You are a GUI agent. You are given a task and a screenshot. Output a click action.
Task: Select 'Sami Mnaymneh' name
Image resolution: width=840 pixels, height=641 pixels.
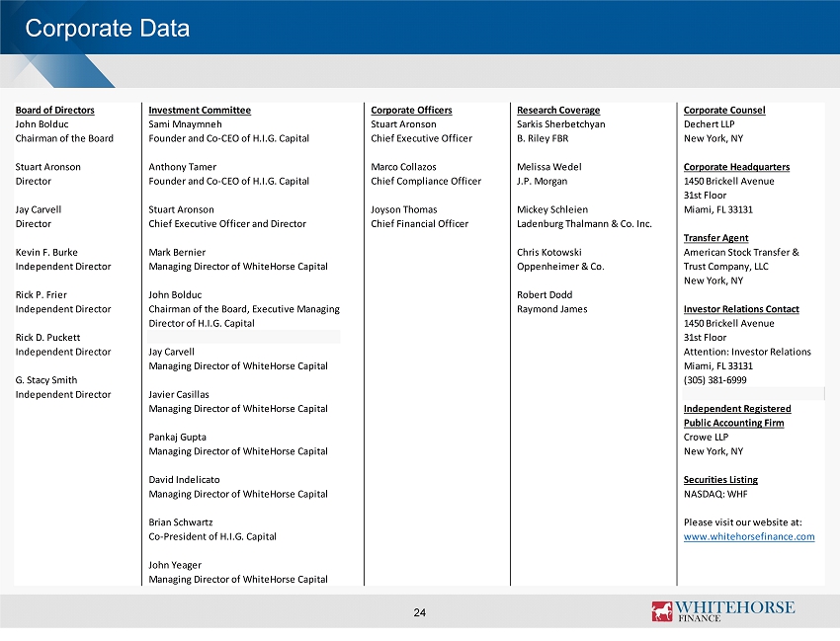coord(185,124)
